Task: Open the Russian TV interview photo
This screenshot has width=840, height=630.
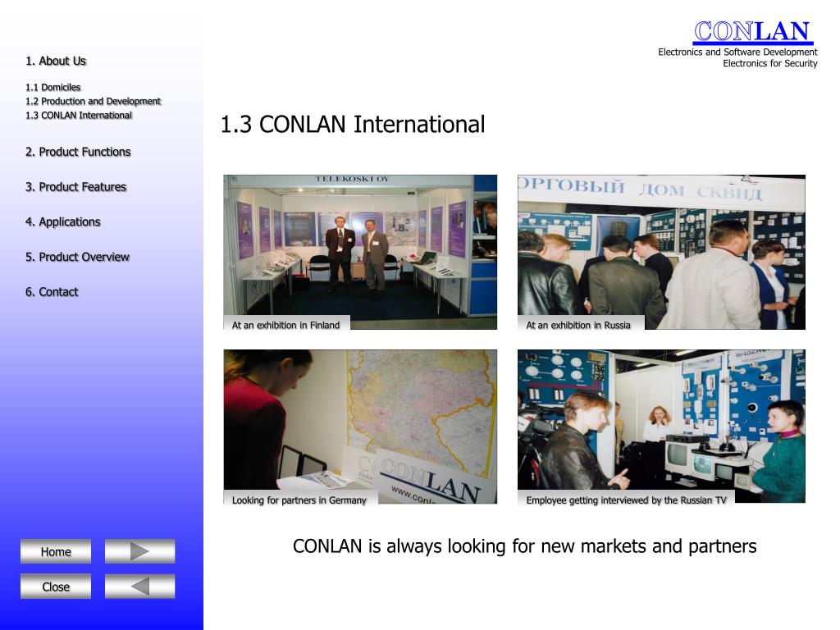Action: click(661, 427)
